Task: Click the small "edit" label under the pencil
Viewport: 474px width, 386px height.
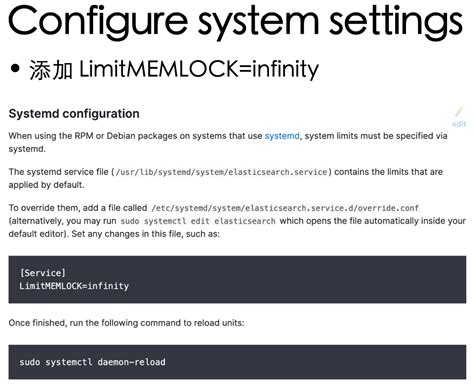Action: tap(459, 124)
